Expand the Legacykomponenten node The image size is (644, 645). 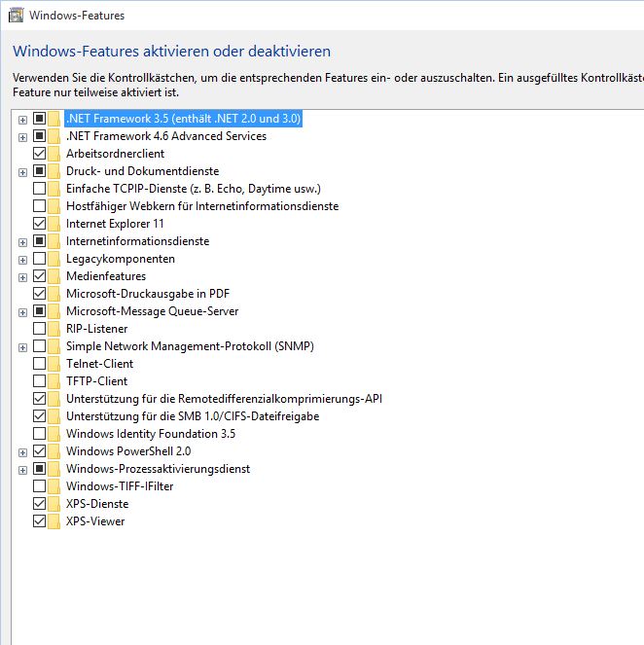click(23, 260)
